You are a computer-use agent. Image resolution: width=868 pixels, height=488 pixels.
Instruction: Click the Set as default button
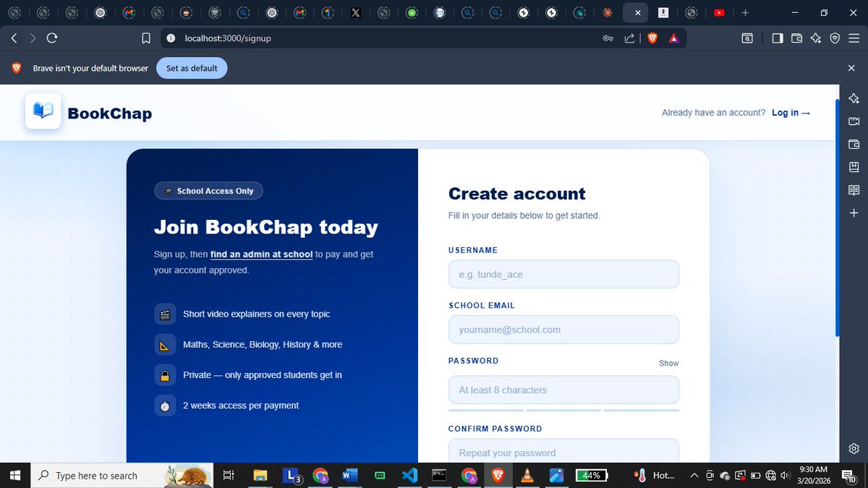click(192, 68)
